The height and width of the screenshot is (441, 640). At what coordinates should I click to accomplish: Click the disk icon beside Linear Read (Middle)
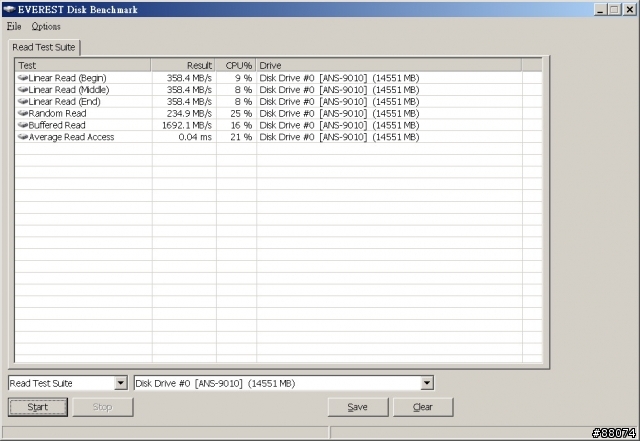[23, 89]
